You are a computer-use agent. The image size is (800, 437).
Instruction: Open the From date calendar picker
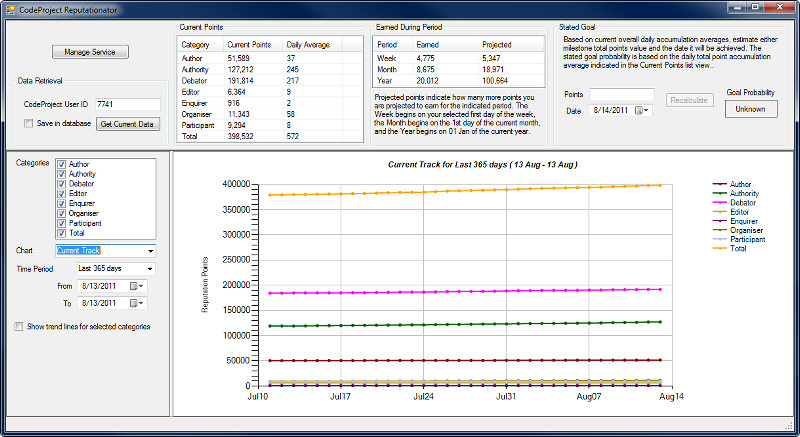(x=137, y=287)
